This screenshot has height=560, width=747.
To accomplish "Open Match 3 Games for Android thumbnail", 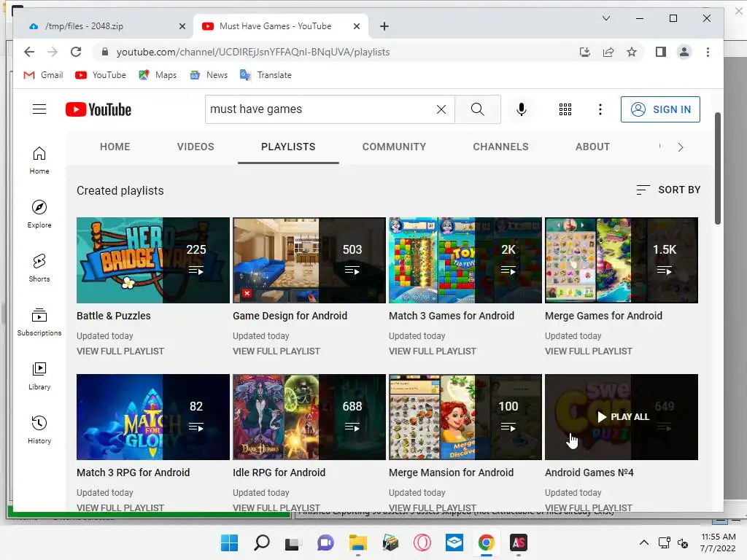I will (x=465, y=260).
